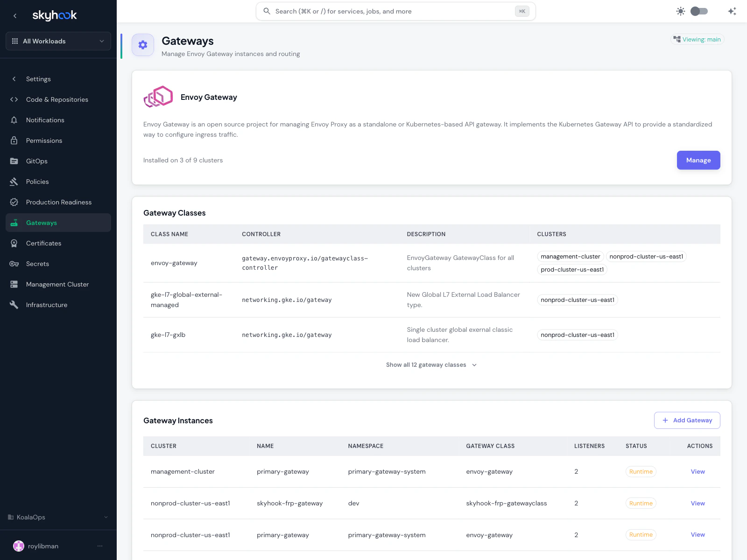The width and height of the screenshot is (747, 560).
Task: Click the Policies gavel icon
Action: pyautogui.click(x=14, y=182)
